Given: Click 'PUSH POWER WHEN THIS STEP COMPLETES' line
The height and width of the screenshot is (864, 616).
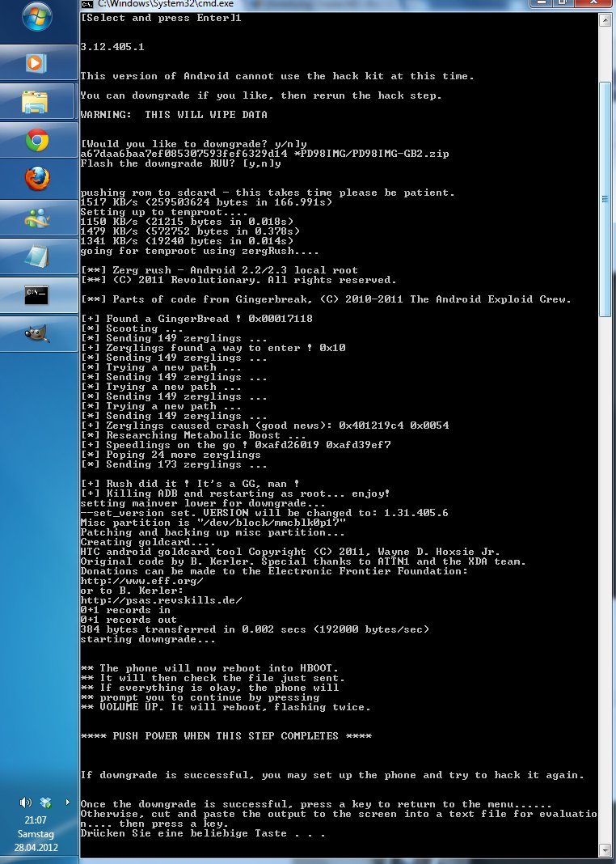Looking at the screenshot, I should 226,736.
